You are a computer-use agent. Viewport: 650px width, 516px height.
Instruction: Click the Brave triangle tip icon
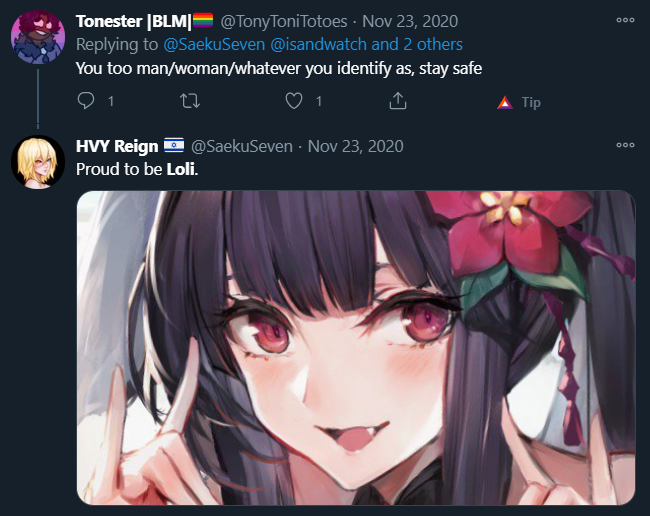click(504, 102)
